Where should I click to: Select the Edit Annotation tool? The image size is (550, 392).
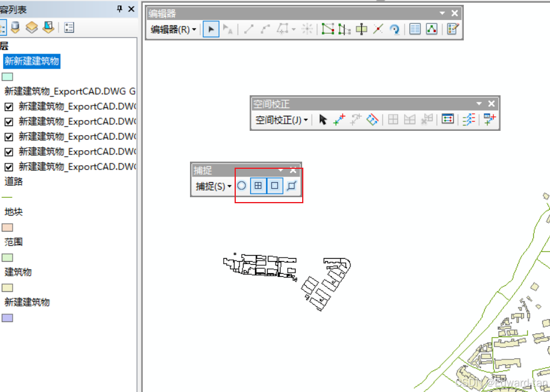227,29
